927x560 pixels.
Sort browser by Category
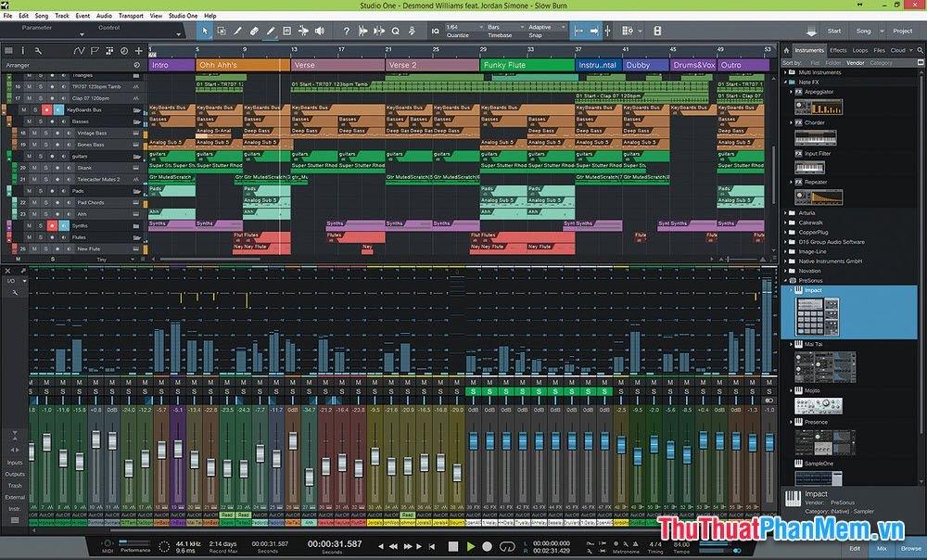point(881,63)
